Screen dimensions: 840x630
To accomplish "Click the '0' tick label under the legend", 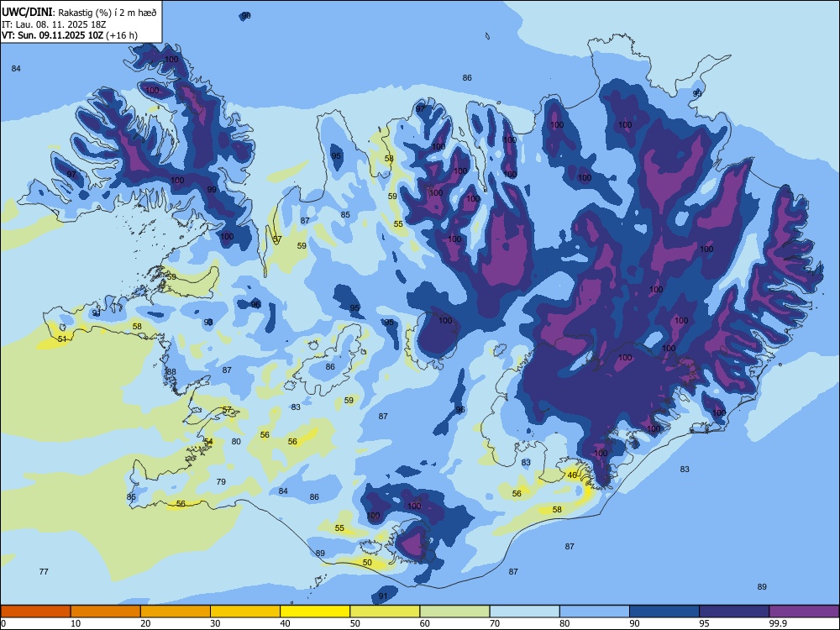I will [3, 623].
